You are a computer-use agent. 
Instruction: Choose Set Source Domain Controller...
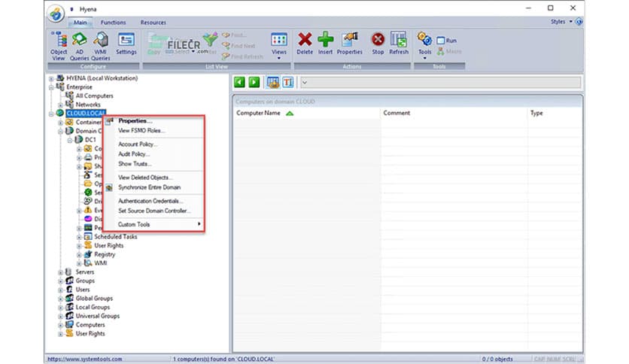(153, 211)
